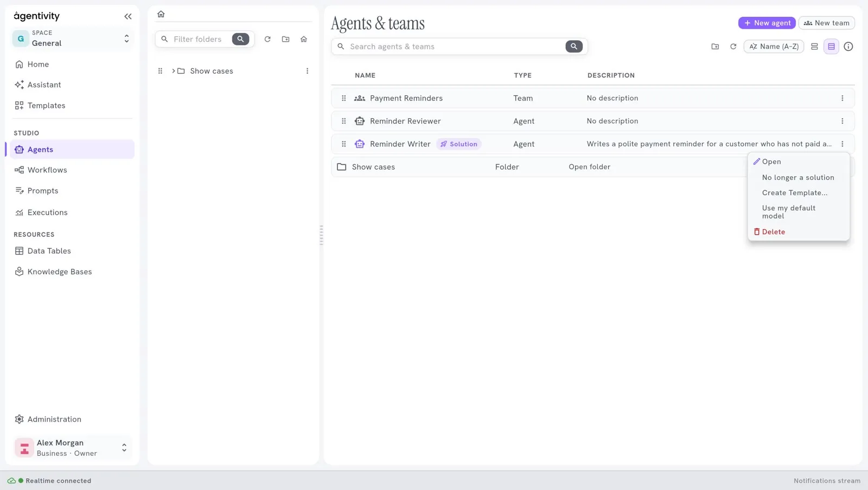Viewport: 868px width, 490px height.
Task: Open the Reminder Reviewer row options menu
Action: (x=843, y=121)
